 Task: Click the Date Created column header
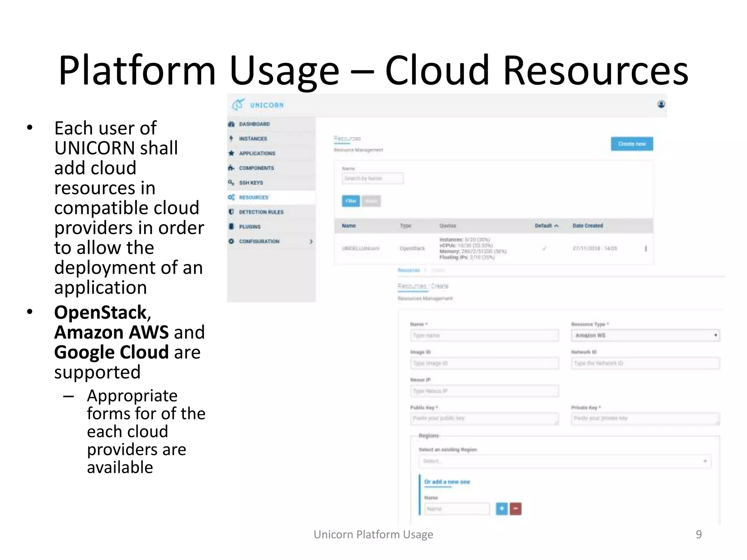(x=588, y=226)
